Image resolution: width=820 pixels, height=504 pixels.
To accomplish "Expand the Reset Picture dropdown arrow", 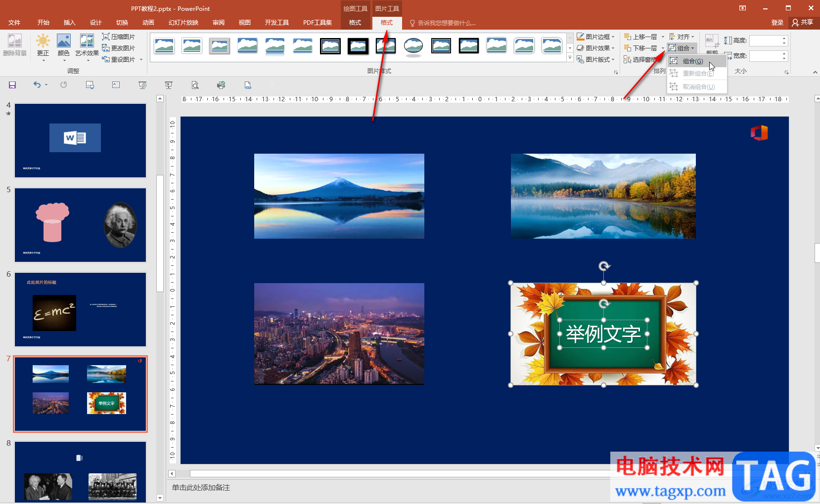I will tap(141, 60).
